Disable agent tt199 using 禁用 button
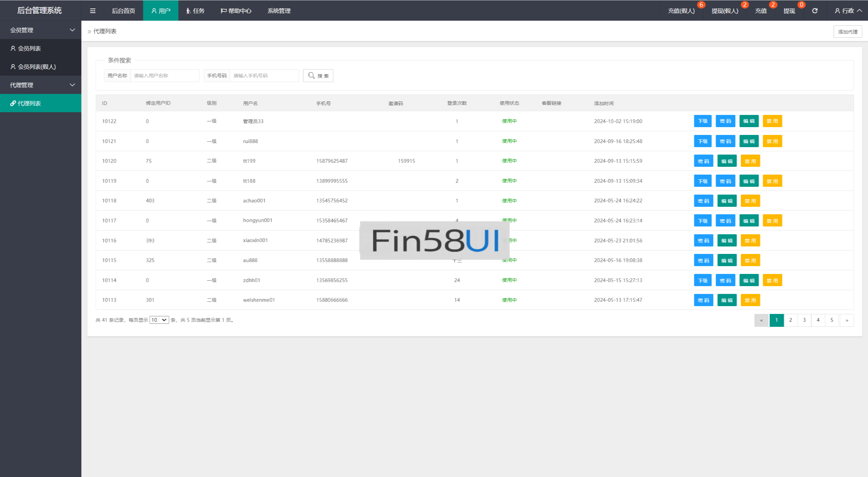 (750, 161)
